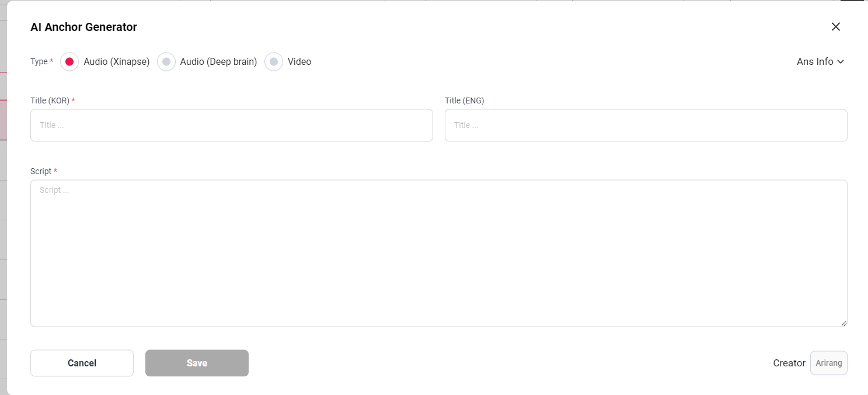Click the "AI Anchor Generator" dialog heading

click(83, 27)
